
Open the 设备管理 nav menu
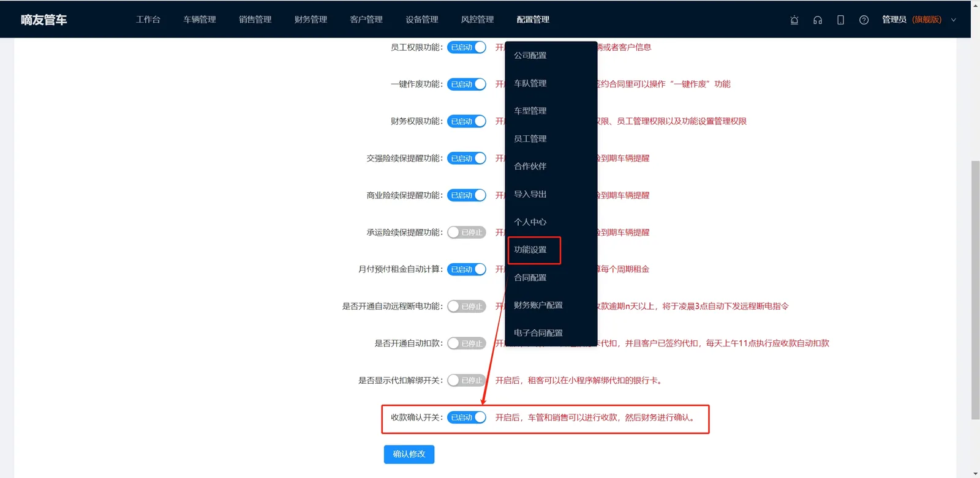click(x=422, y=20)
